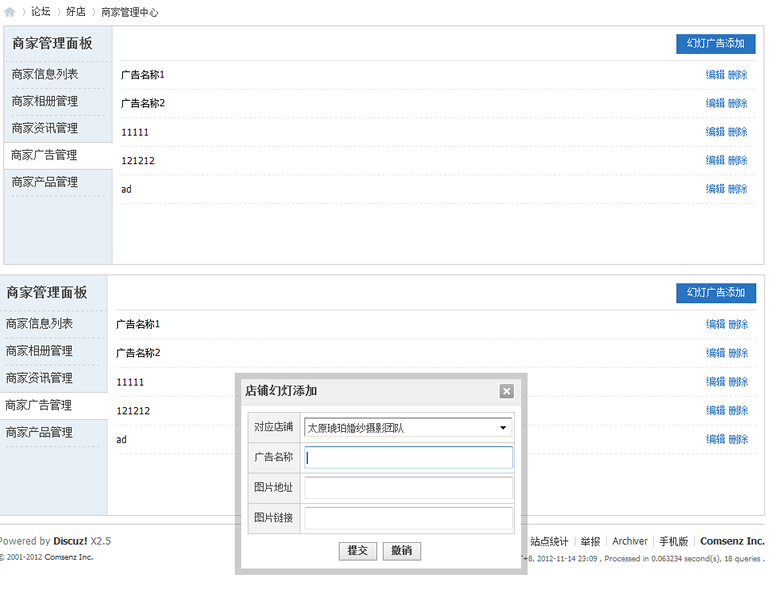
Task: Submit the form with 提交 button
Action: [358, 551]
